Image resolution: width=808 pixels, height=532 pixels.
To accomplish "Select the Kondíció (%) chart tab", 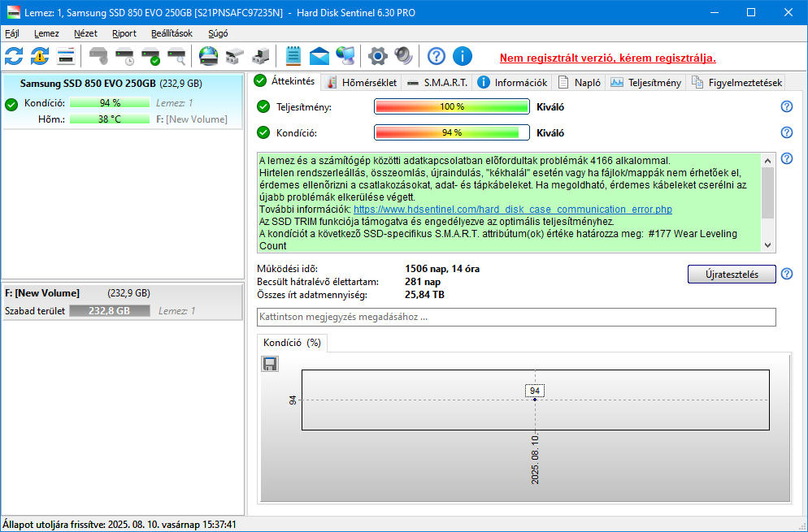I will pos(292,343).
